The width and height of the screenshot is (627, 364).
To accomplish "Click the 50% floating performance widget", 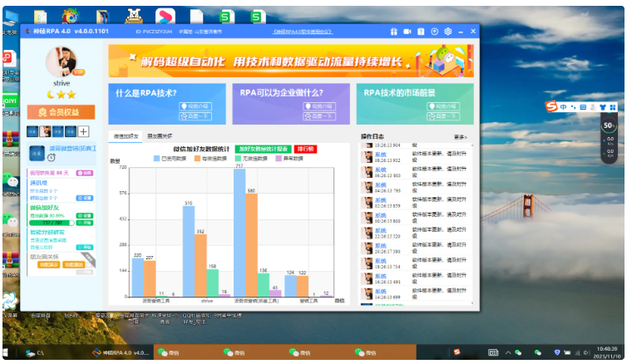I will 609,125.
